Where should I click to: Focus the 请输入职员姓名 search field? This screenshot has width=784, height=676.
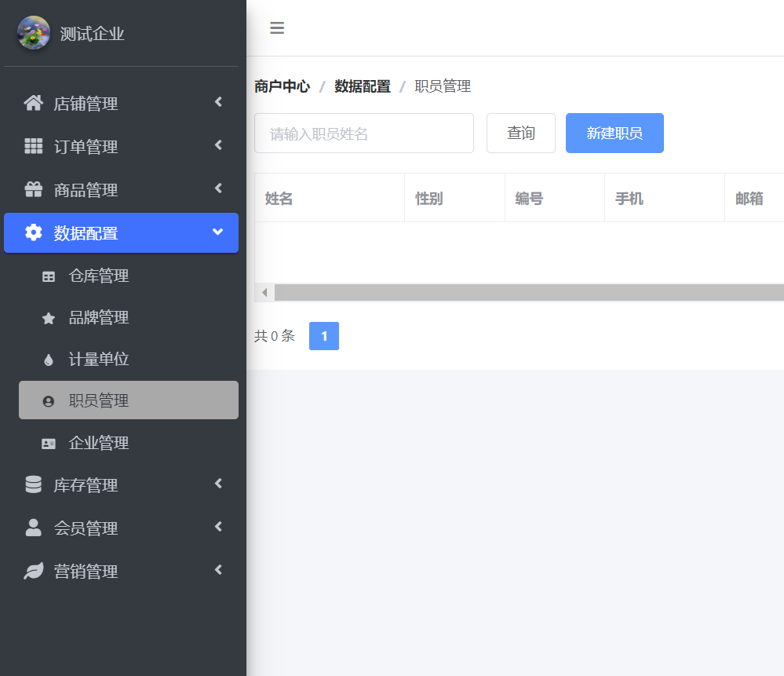click(x=363, y=133)
